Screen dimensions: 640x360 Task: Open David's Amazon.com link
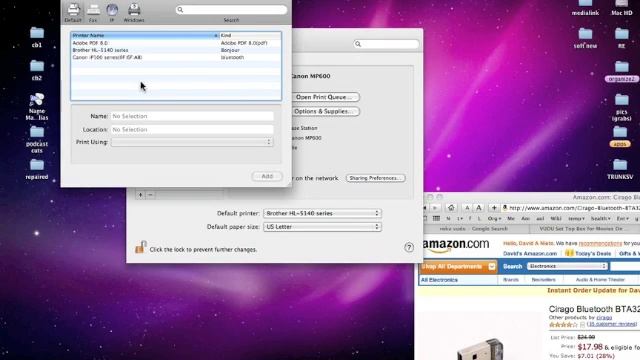530,253
